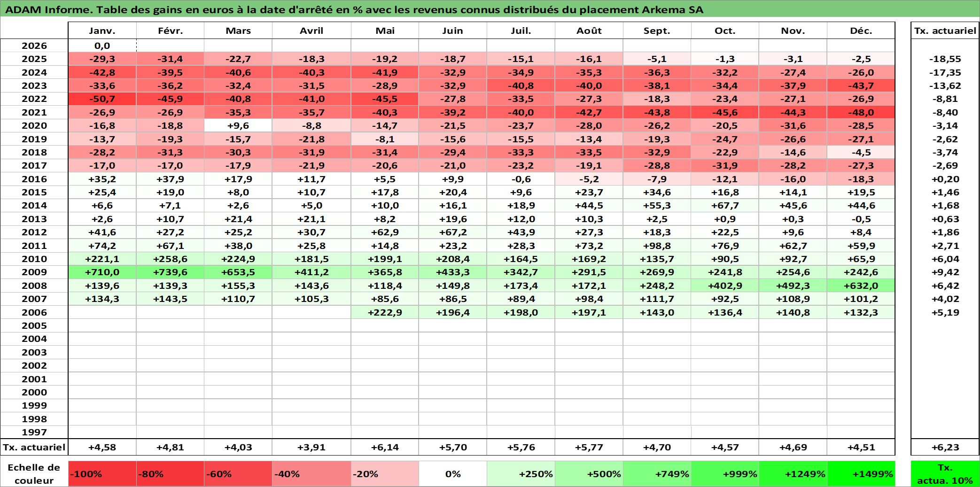Click the -4,5 cell in December 2018
This screenshot has width=980, height=487.
(861, 152)
